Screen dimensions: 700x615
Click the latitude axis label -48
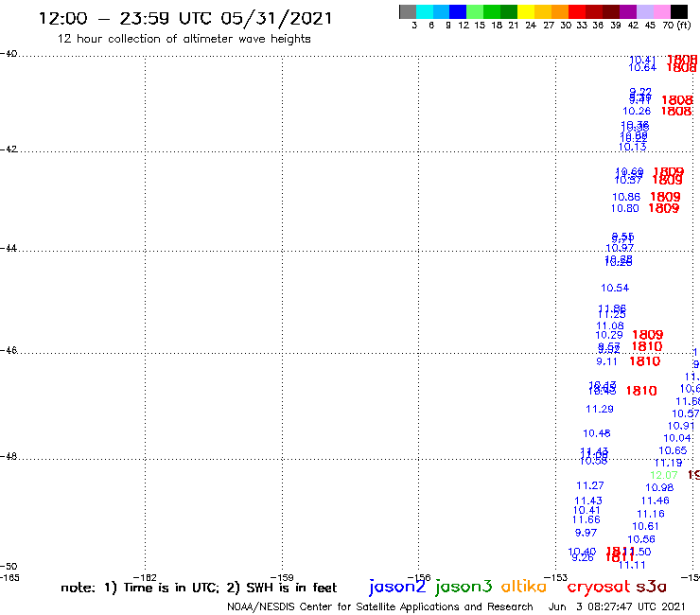tap(9, 456)
